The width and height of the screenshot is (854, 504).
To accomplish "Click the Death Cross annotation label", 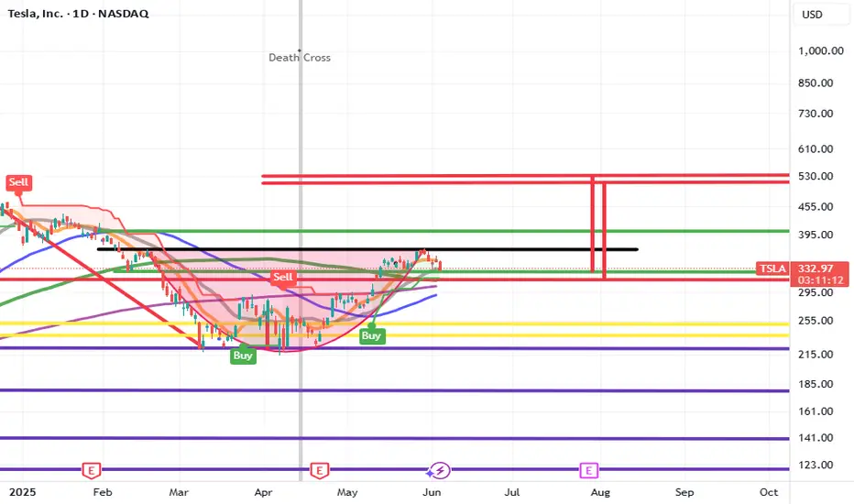I will point(300,57).
